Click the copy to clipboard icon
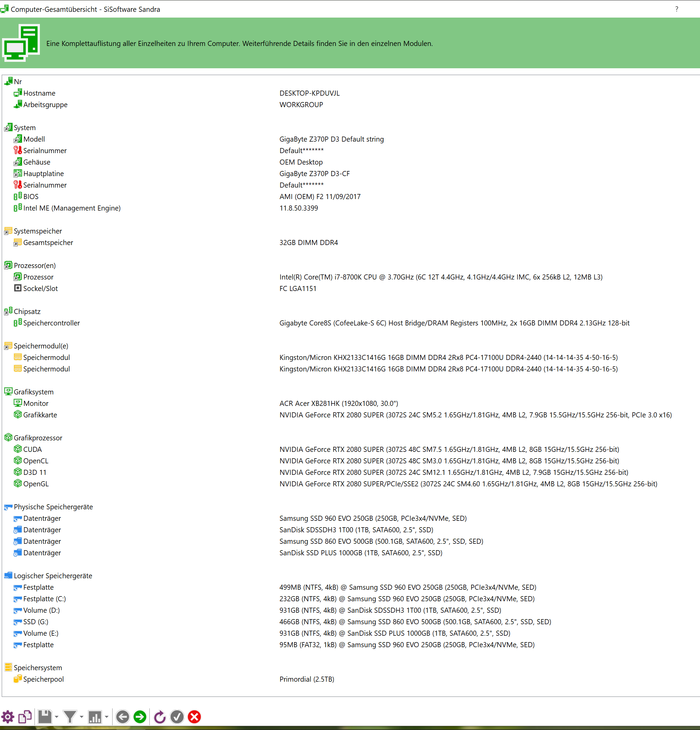 pyautogui.click(x=25, y=717)
